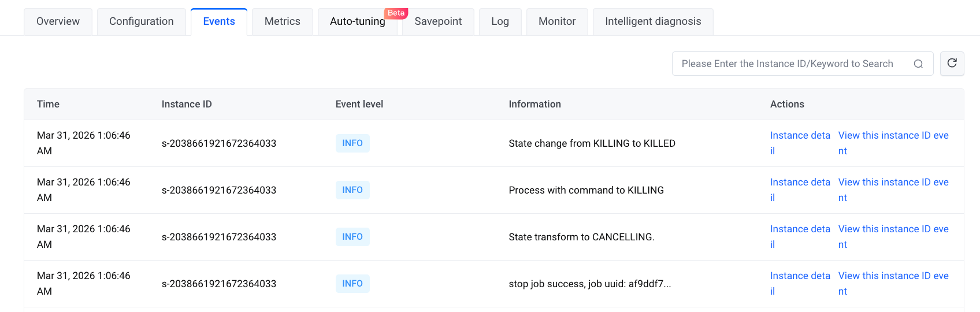
Task: Open the Intelligent diagnosis tab
Action: [x=653, y=22]
